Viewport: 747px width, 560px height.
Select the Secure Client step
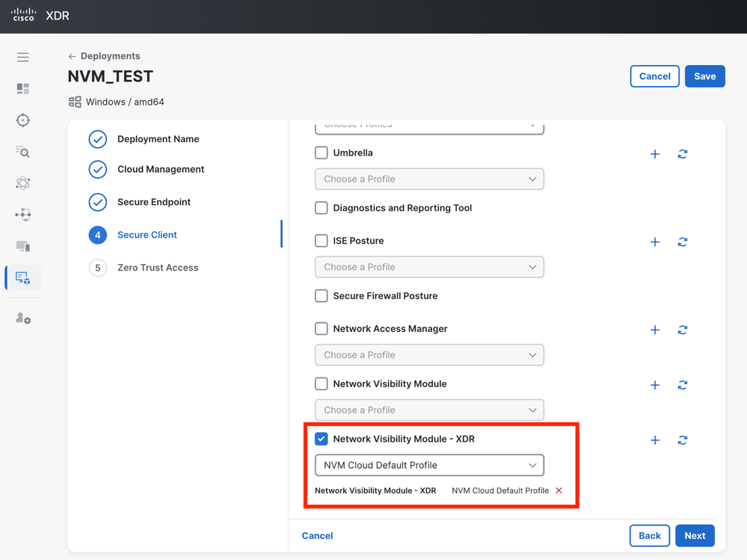click(x=133, y=235)
